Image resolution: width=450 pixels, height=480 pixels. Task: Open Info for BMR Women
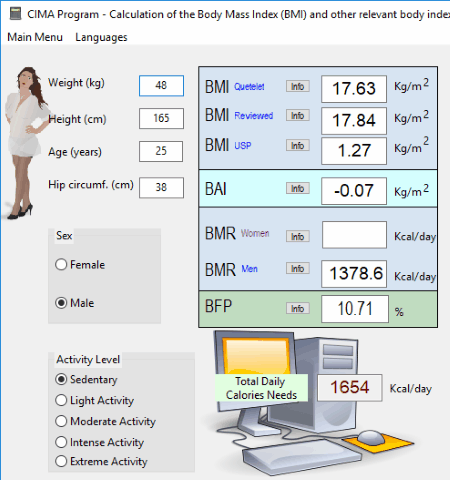[298, 236]
